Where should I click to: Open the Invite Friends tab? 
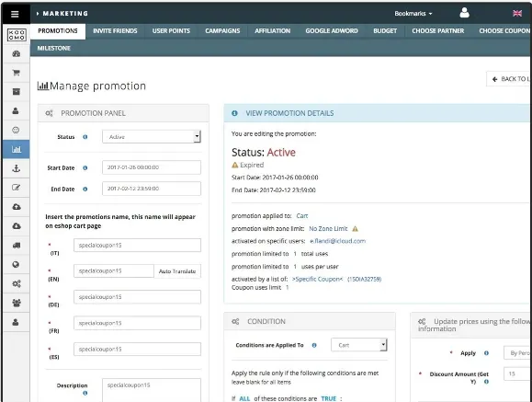point(115,31)
